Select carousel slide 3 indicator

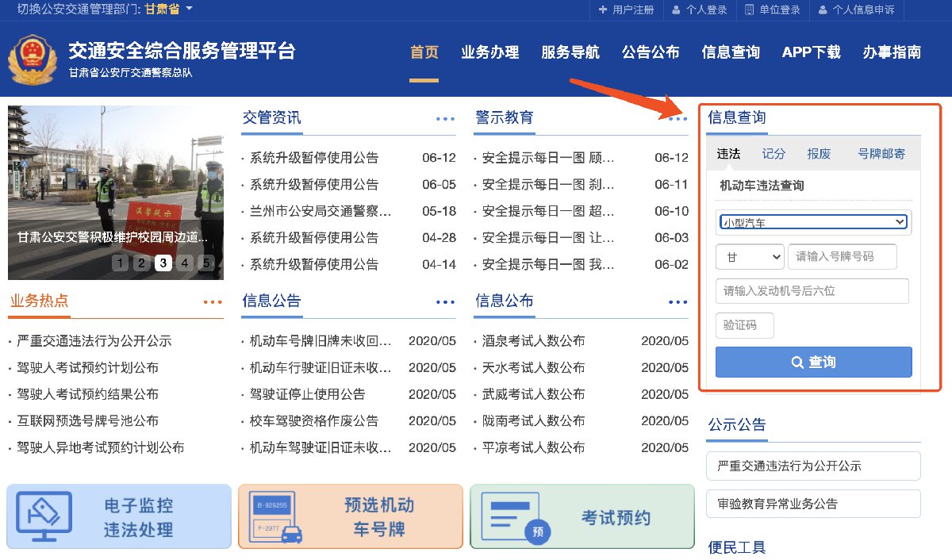(x=163, y=263)
